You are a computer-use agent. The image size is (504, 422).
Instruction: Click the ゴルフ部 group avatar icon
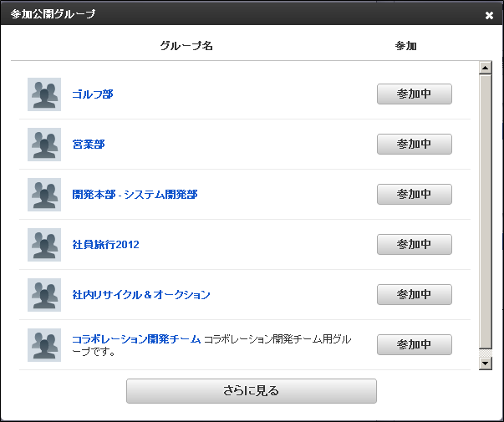pyautogui.click(x=44, y=94)
